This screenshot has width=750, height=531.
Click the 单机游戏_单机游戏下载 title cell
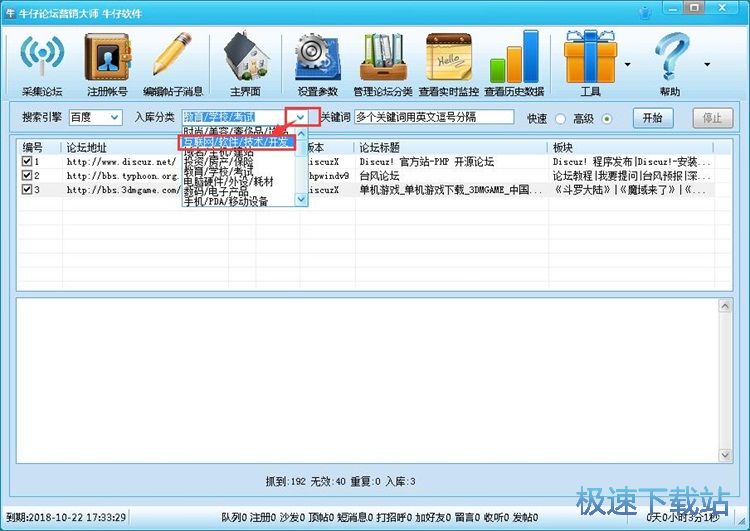[x=451, y=190]
